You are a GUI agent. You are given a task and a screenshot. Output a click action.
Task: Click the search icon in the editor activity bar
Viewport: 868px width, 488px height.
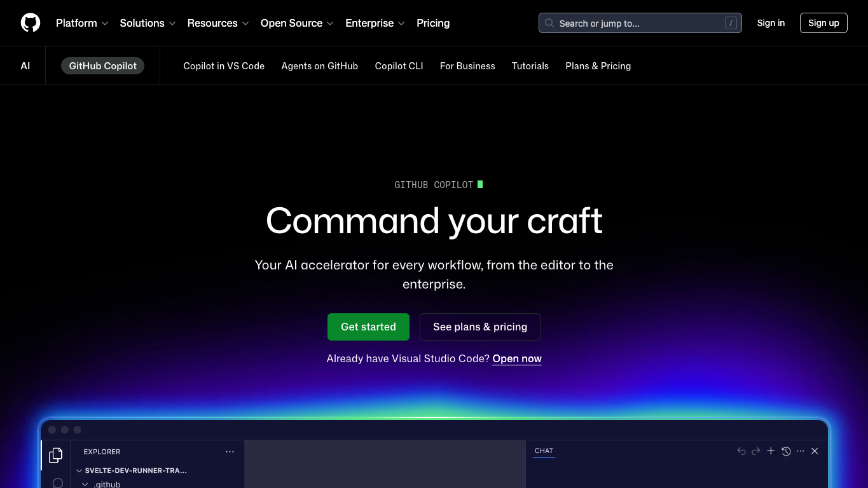point(57,483)
